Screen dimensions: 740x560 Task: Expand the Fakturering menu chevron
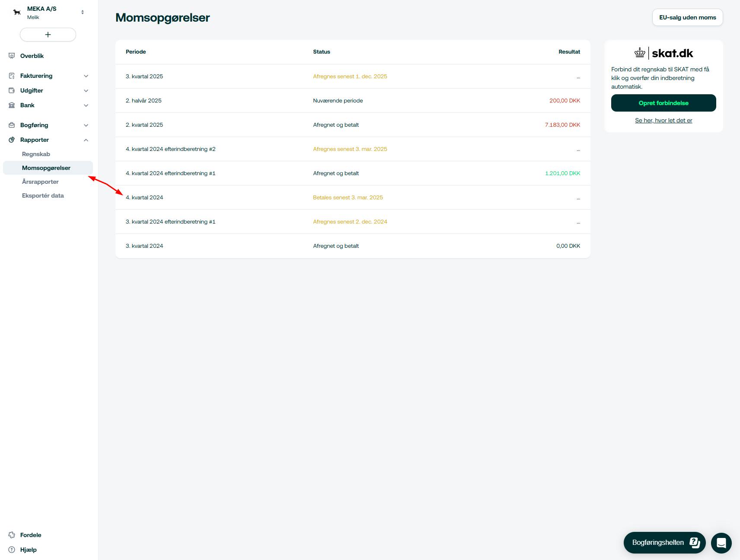point(86,76)
